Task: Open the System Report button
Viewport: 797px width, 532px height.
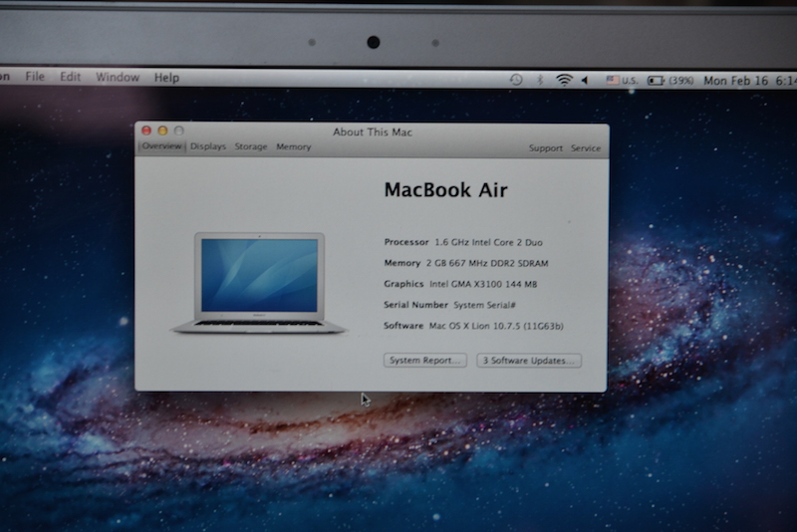Action: coord(425,361)
